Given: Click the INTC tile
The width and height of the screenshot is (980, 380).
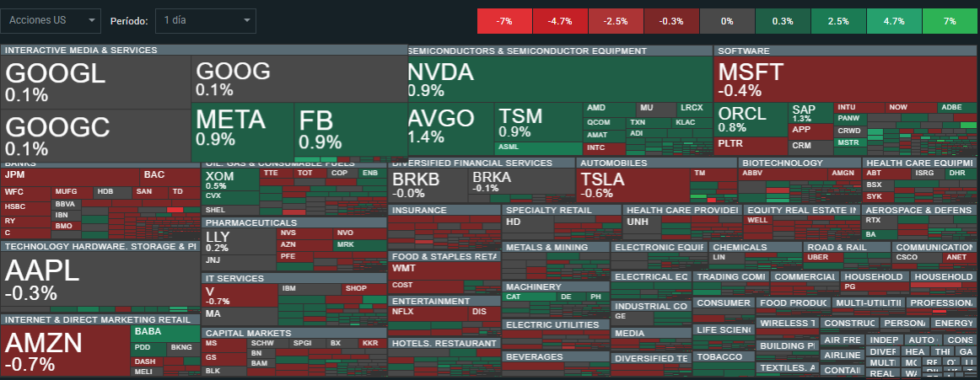Looking at the screenshot, I should tap(605, 149).
